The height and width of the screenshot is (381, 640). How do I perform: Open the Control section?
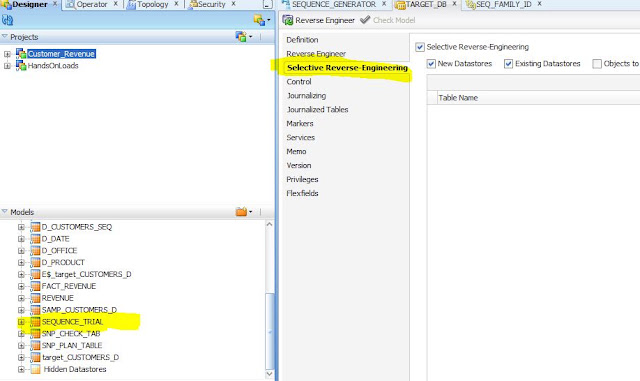(x=299, y=82)
